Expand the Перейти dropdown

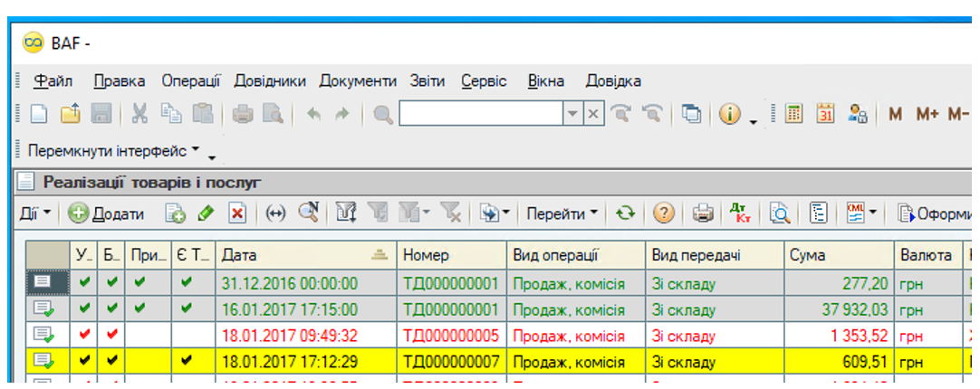point(562,213)
